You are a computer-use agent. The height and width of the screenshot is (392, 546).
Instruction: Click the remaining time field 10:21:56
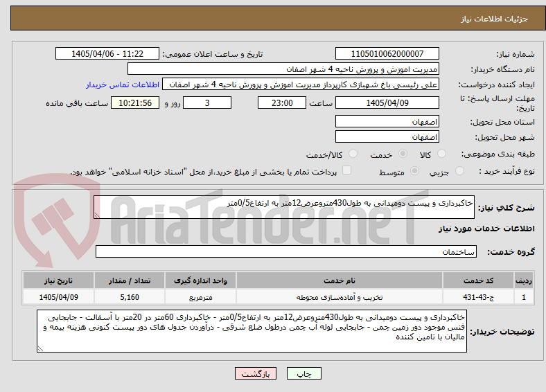click(135, 103)
